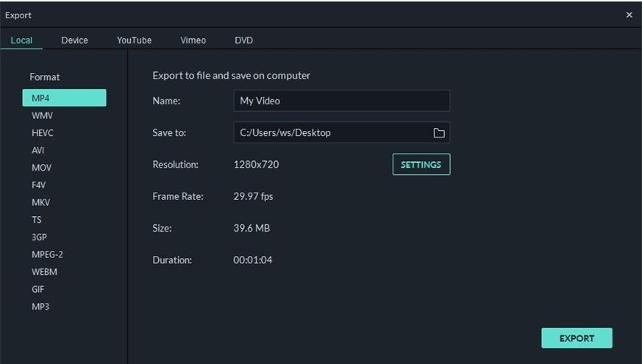This screenshot has height=364, width=642.
Task: Click the Name input field
Action: 341,101
